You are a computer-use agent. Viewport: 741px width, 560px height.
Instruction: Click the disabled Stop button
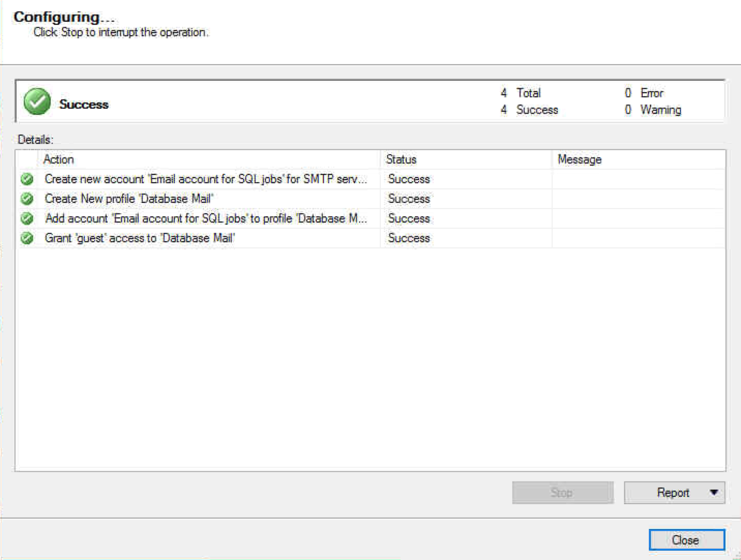tap(562, 492)
